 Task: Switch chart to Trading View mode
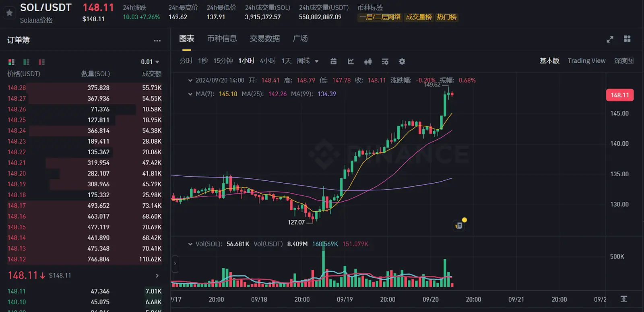point(586,61)
